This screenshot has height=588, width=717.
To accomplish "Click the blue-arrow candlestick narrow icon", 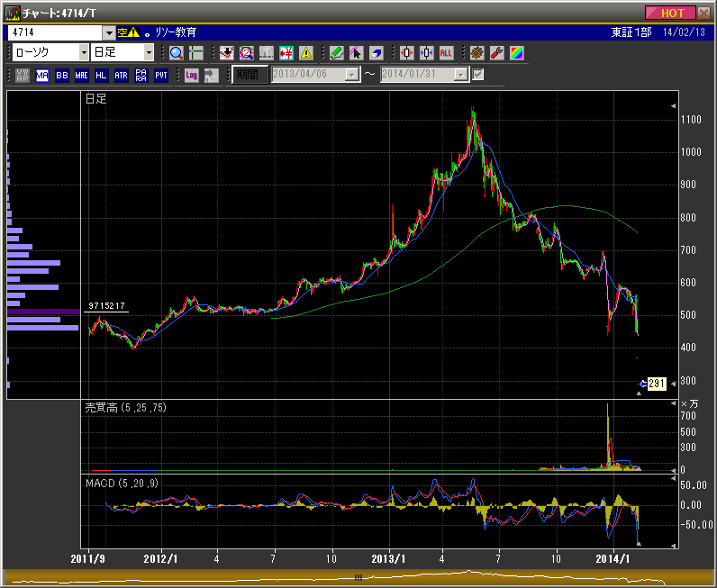I will point(426,53).
